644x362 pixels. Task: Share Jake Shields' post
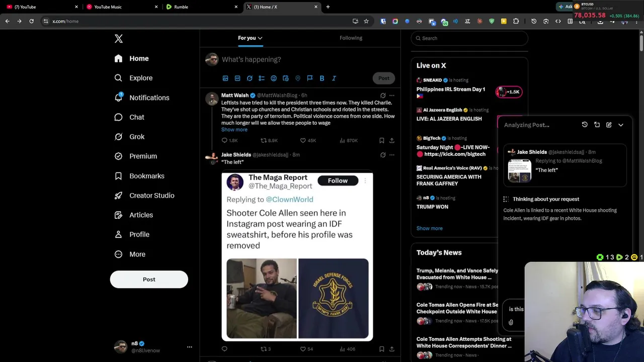click(x=392, y=349)
